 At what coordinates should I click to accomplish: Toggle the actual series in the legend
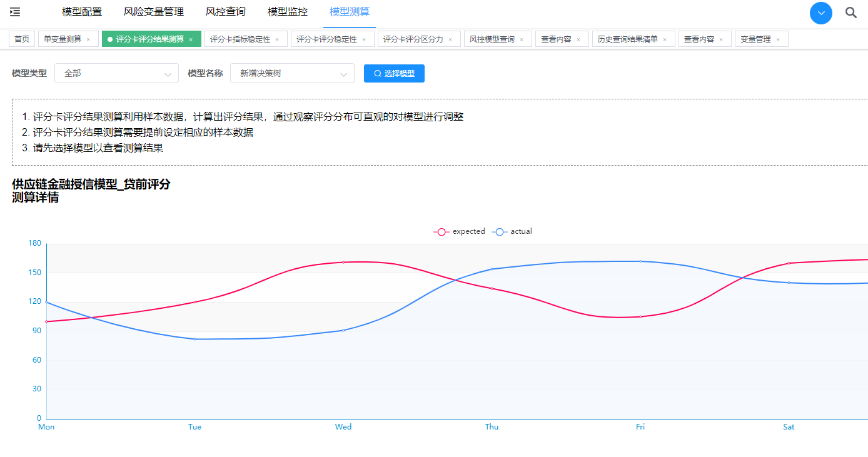pyautogui.click(x=512, y=231)
